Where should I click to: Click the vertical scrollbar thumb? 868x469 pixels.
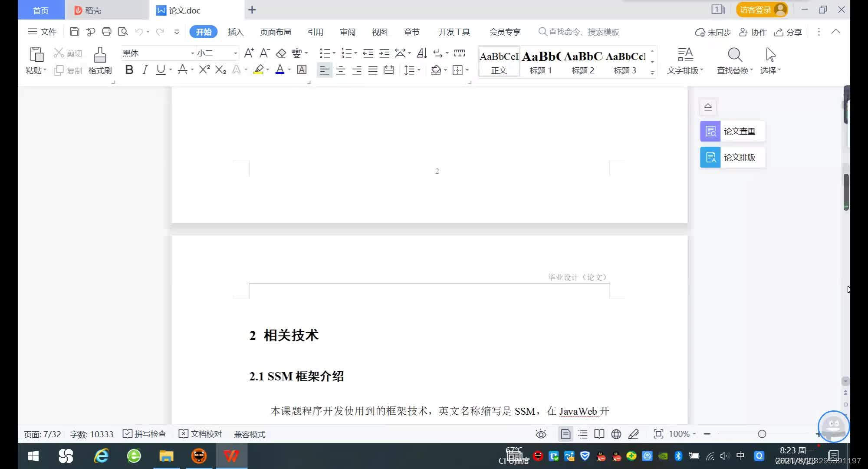(x=846, y=192)
